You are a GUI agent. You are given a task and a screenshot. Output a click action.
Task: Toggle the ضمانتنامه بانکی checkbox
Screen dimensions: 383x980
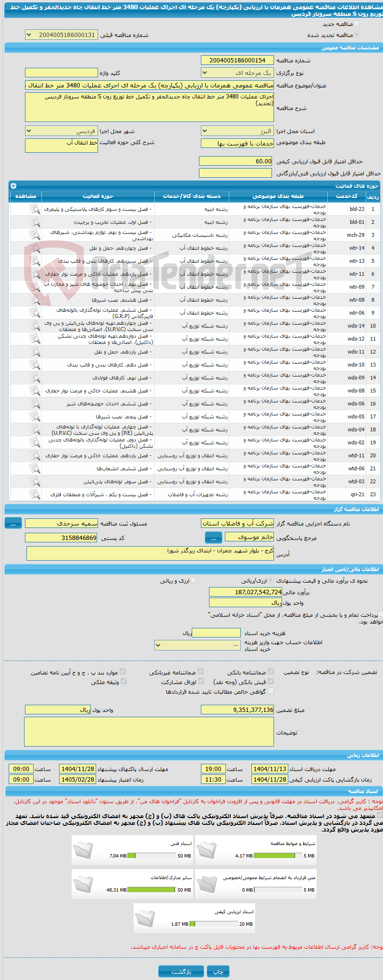point(271,672)
